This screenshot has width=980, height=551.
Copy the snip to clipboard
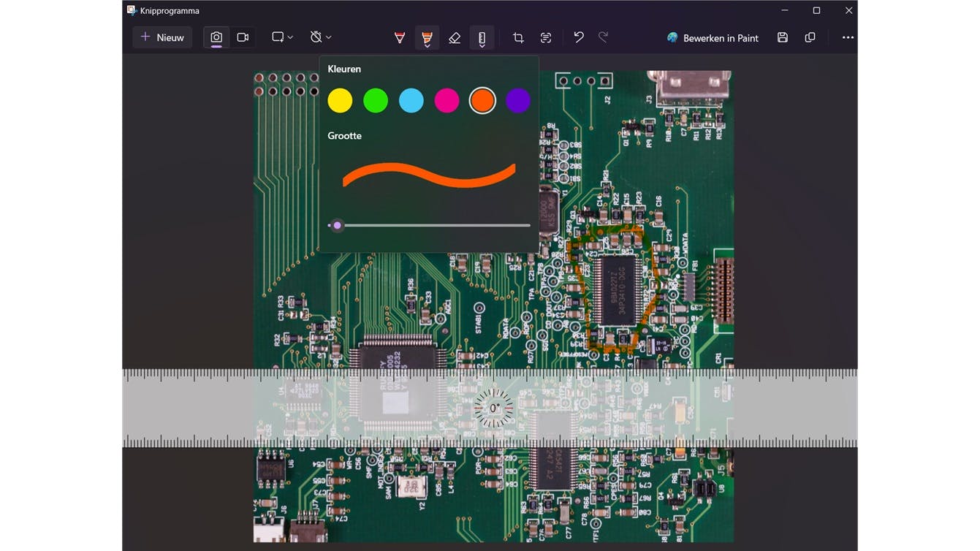pos(810,37)
